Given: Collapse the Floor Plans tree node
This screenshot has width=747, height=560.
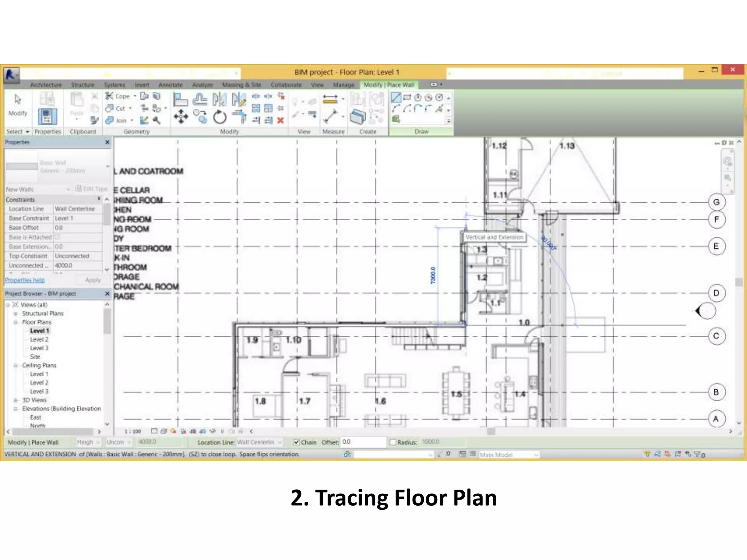Looking at the screenshot, I should (x=16, y=322).
